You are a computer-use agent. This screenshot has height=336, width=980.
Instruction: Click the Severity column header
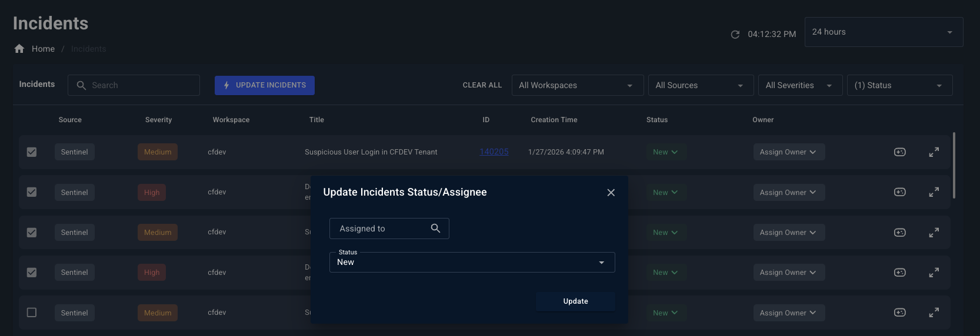tap(158, 120)
